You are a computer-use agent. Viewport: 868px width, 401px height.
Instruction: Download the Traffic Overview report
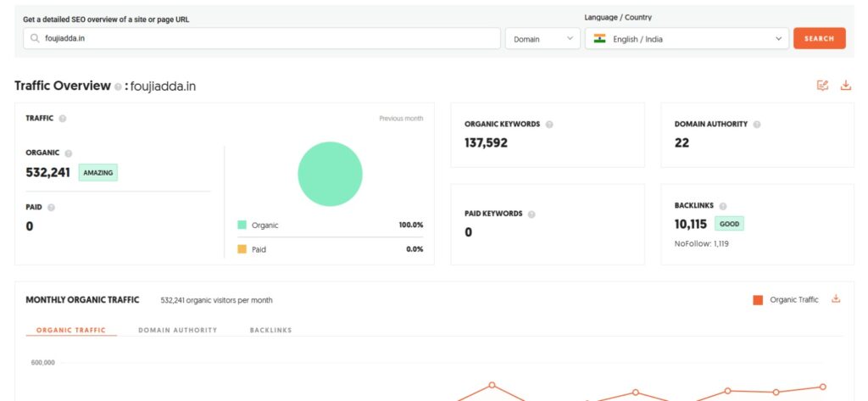pos(845,86)
